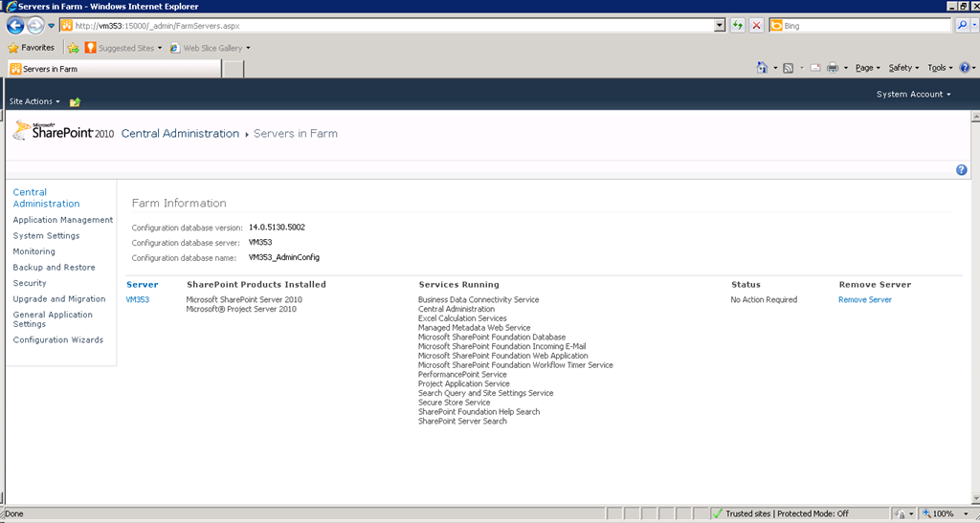The height and width of the screenshot is (523, 980).
Task: Open the Home page icon
Action: tap(762, 68)
